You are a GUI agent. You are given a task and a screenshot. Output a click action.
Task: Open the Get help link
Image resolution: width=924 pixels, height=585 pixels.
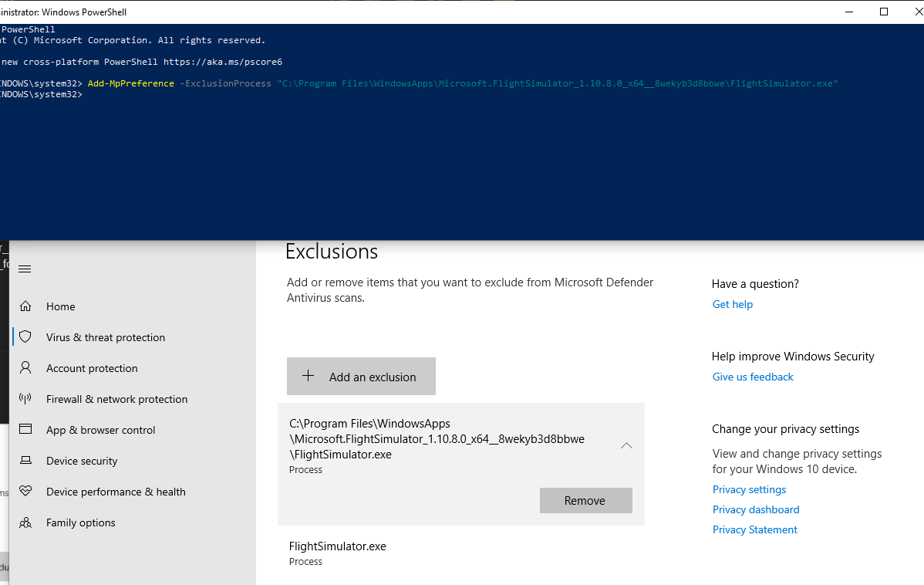[x=733, y=304]
